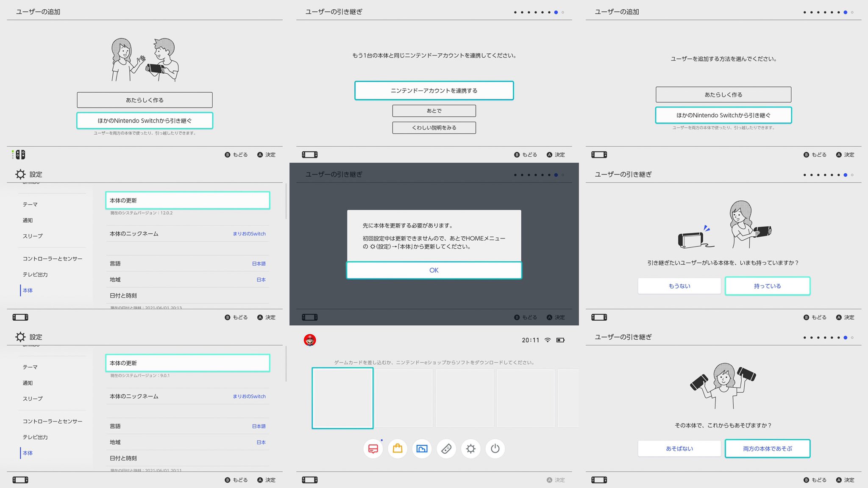This screenshot has height=488, width=868.
Task: Choose the あとで button
Action: pos(434,111)
